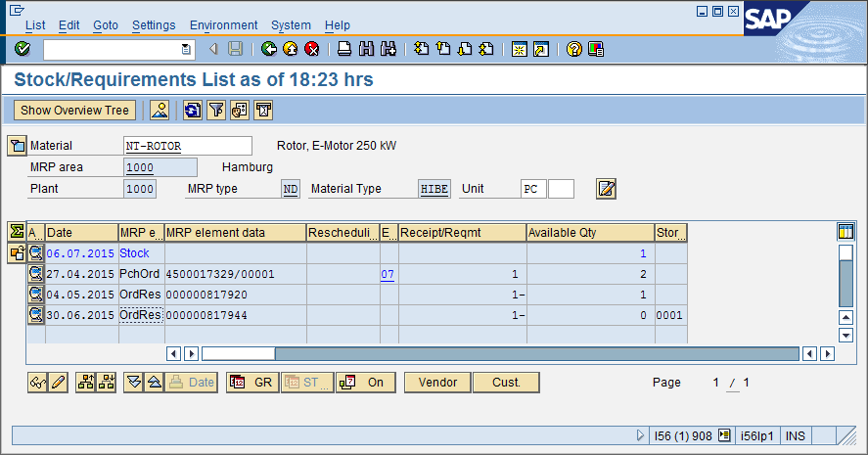Click the filter funnel icon
Viewport: 868px width, 455px height.
216,111
